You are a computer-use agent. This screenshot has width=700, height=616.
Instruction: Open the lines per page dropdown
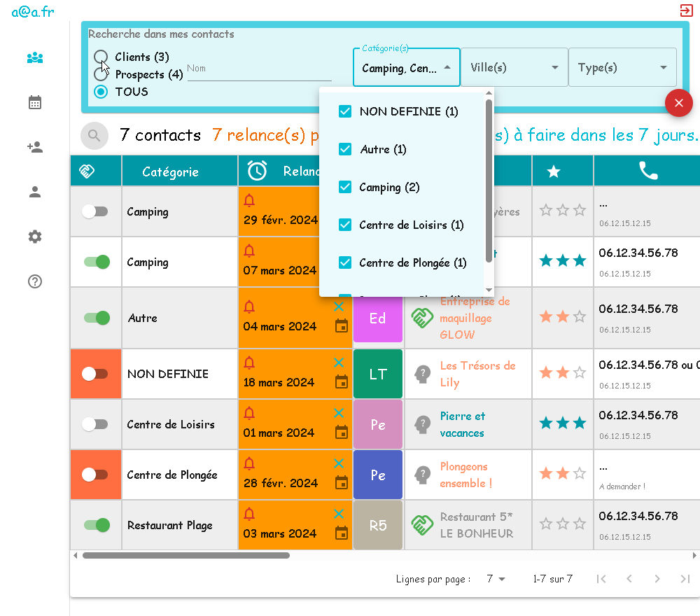coord(496,579)
